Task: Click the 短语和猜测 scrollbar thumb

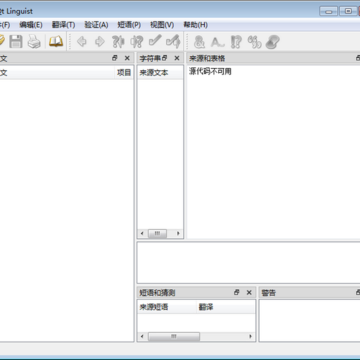Action: (174, 336)
